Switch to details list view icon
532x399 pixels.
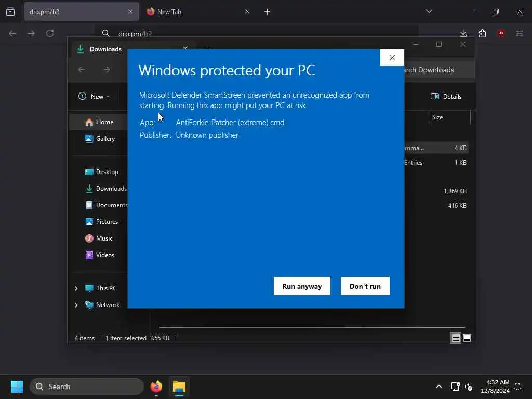coord(456,338)
